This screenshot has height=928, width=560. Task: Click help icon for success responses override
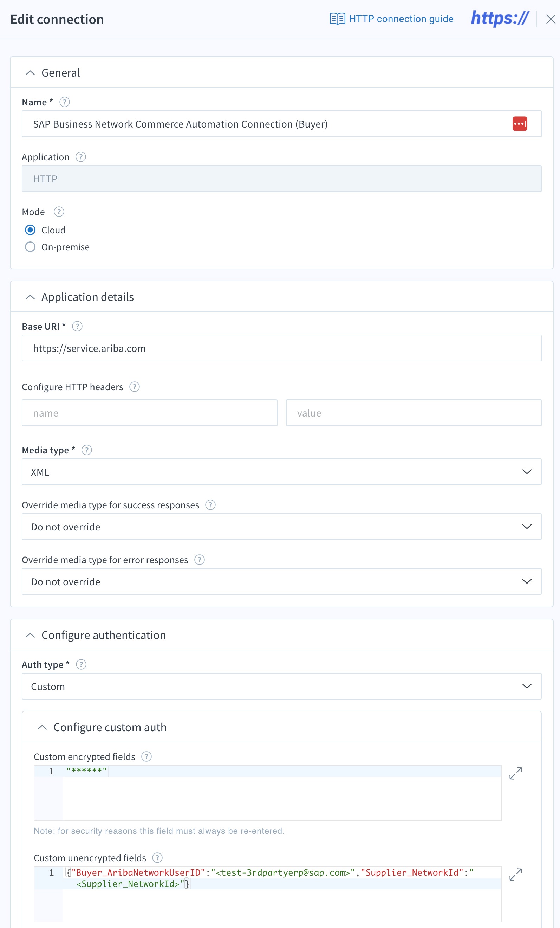[x=210, y=505]
